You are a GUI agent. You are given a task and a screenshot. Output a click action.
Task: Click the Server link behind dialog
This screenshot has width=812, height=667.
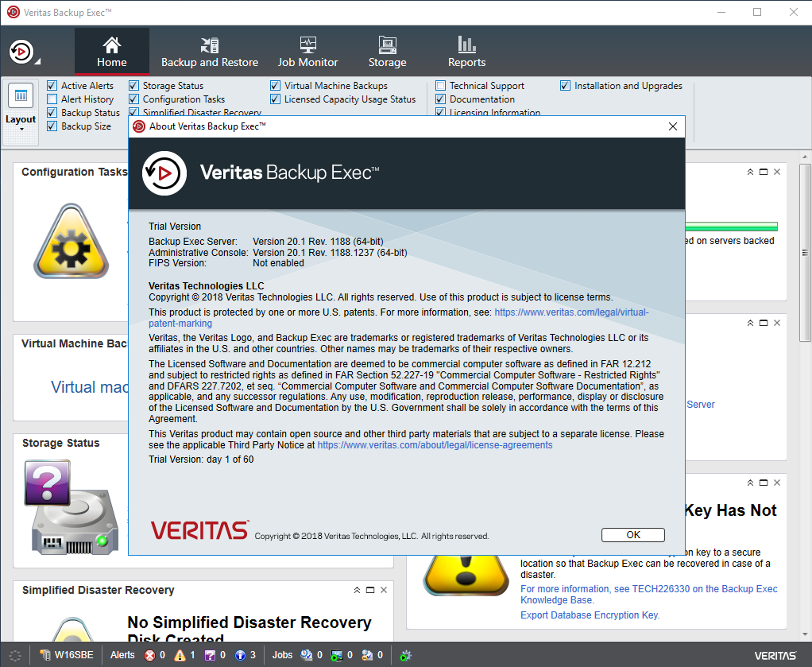(x=701, y=404)
